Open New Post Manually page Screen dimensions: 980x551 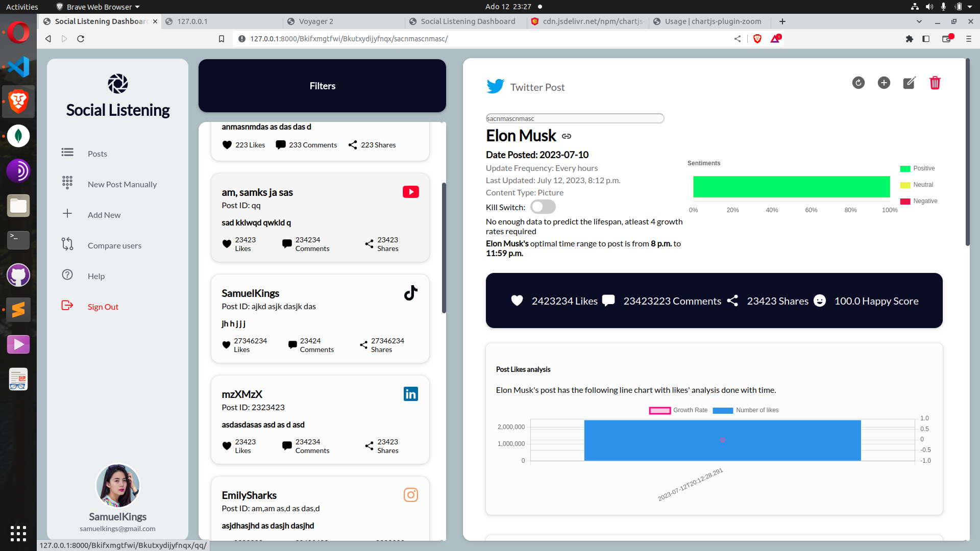tap(122, 184)
